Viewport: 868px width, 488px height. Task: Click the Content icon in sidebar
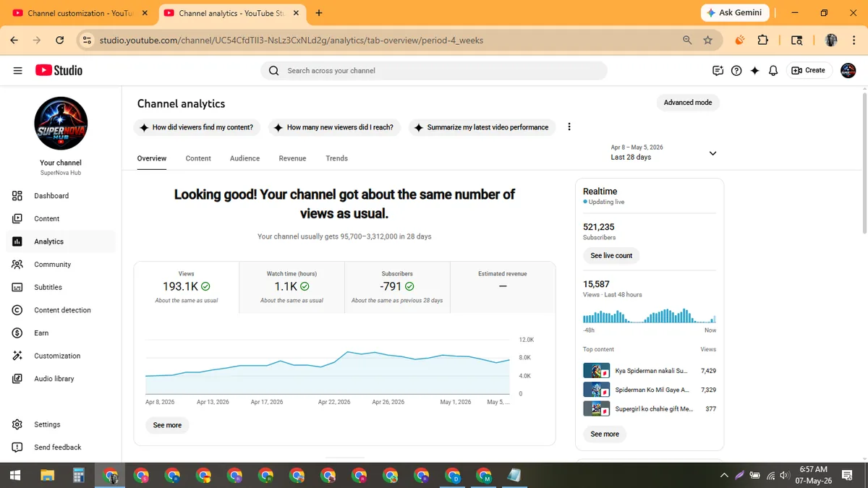point(17,218)
